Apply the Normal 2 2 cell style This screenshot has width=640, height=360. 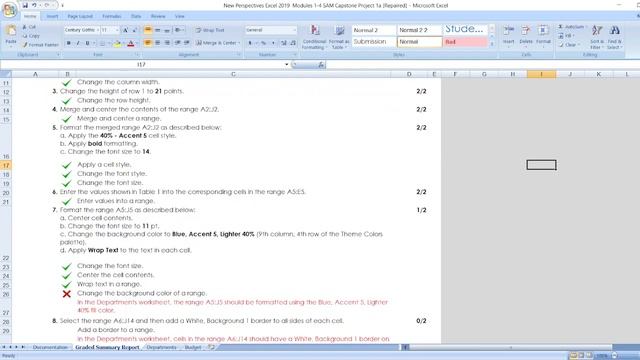coord(420,30)
